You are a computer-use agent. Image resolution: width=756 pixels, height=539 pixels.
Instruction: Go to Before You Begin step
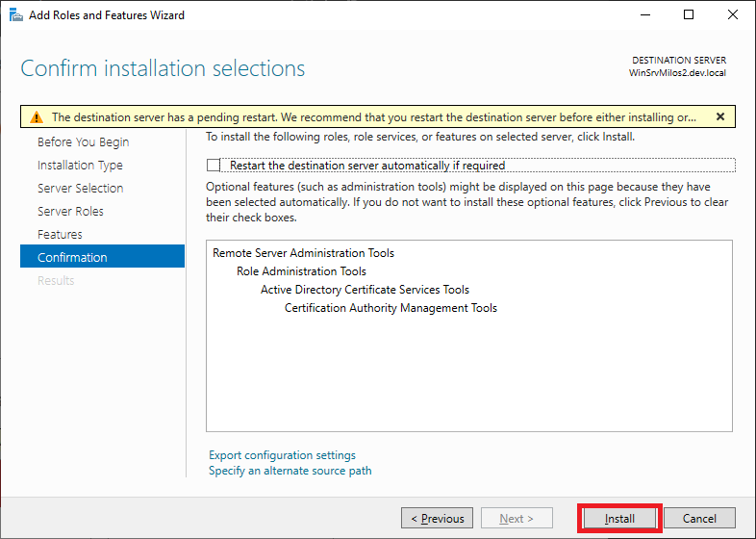click(83, 142)
